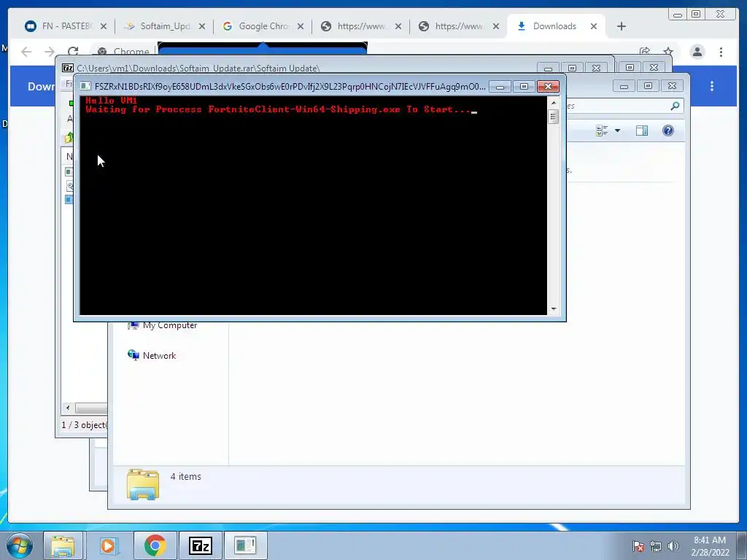The width and height of the screenshot is (747, 560).
Task: Minimize the console window
Action: (x=500, y=86)
